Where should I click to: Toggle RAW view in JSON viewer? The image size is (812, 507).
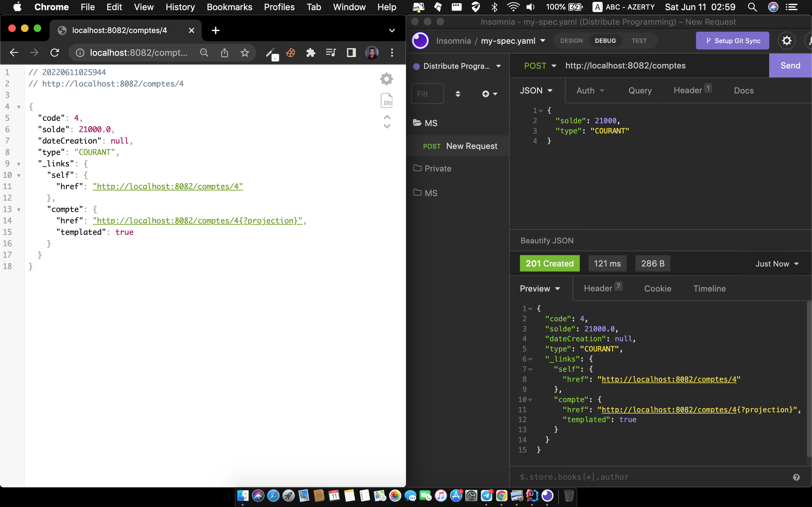[387, 100]
